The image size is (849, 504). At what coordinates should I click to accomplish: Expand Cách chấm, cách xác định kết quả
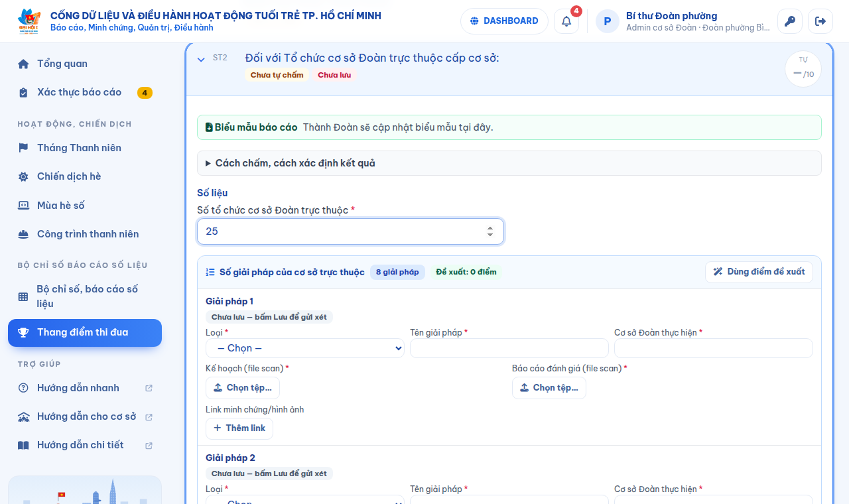tap(509, 163)
